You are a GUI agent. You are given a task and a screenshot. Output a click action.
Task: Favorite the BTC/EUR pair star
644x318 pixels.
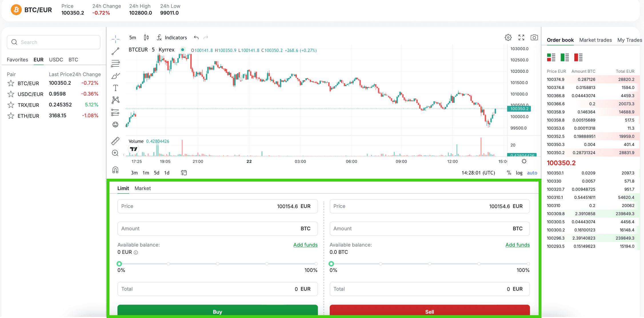click(11, 83)
